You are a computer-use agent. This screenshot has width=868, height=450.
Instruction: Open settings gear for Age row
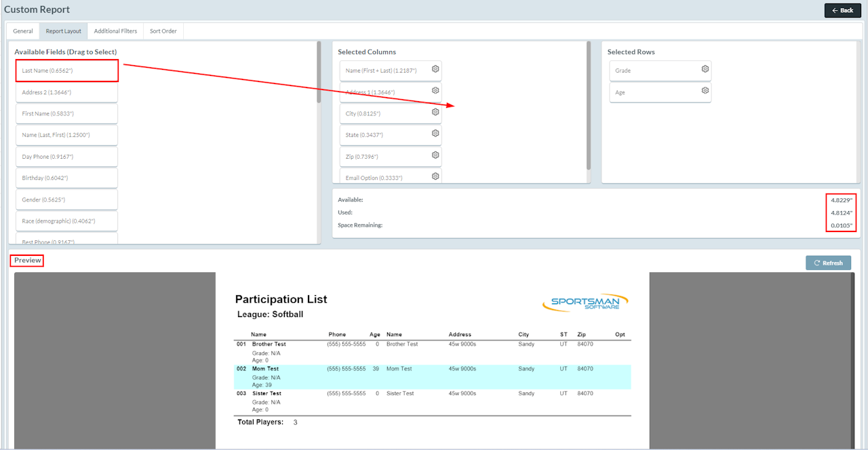pos(705,90)
